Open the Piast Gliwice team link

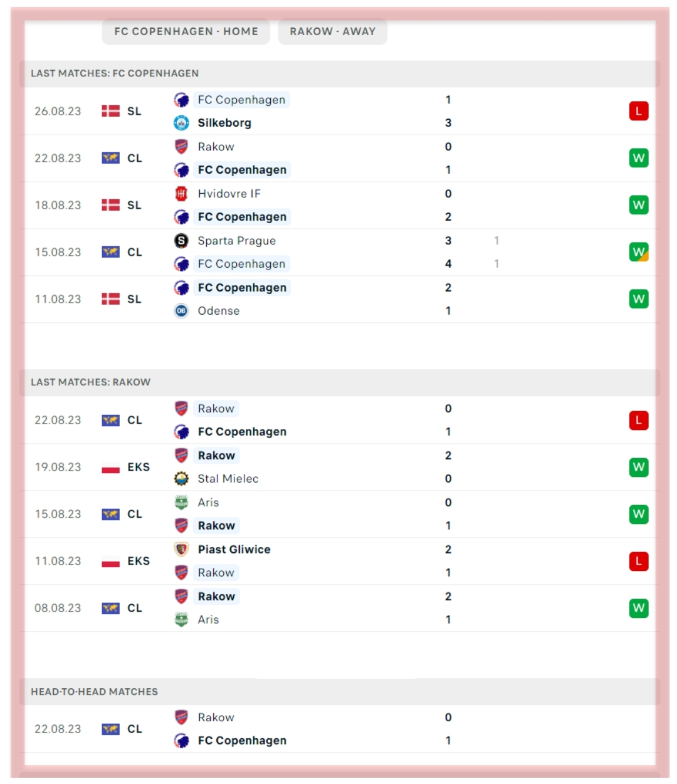tap(234, 550)
